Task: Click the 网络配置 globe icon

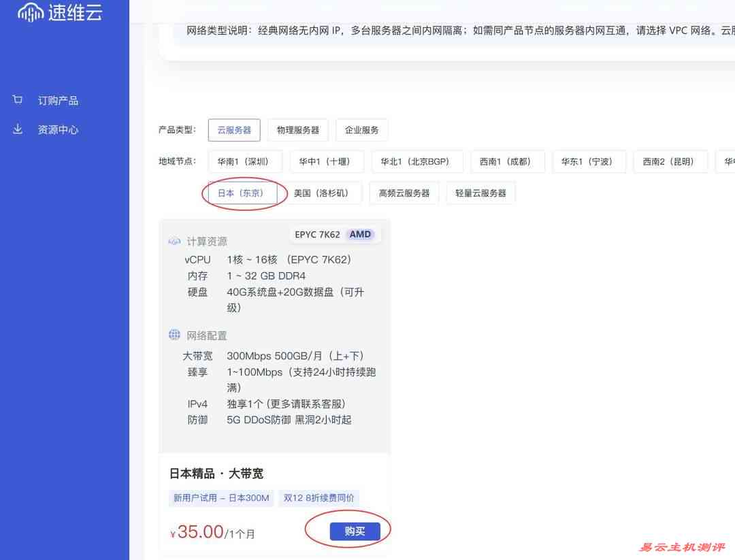Action: (x=174, y=334)
